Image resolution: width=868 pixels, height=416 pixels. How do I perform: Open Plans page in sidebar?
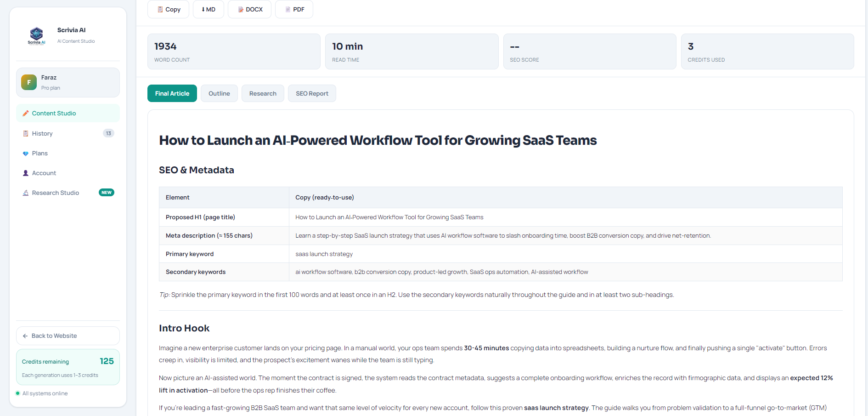click(x=68, y=154)
